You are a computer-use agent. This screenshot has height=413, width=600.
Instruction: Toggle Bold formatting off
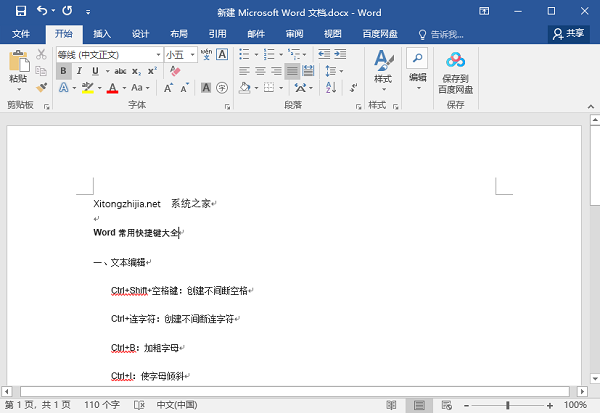pyautogui.click(x=64, y=71)
